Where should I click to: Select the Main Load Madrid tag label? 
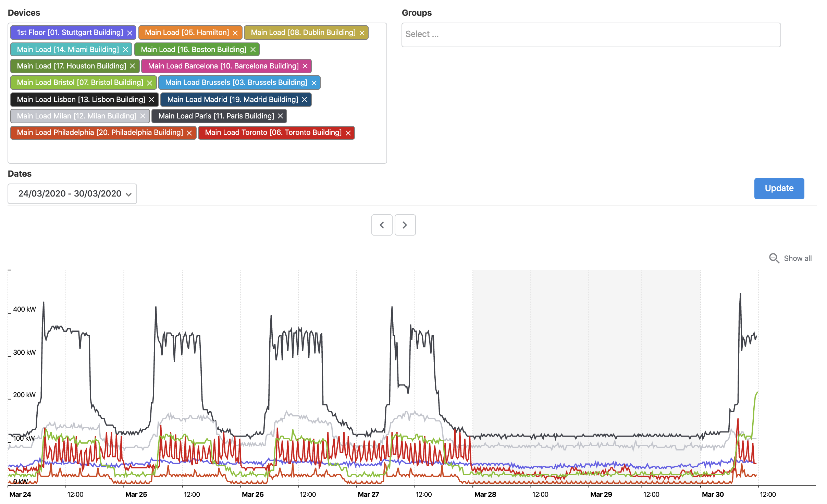233,100
